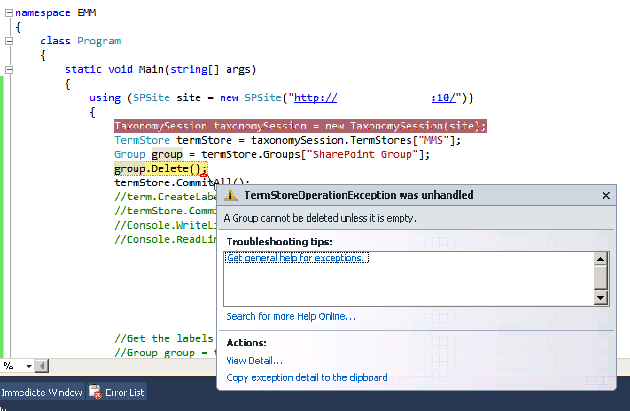Click the exception popup title text

[x=358, y=195]
